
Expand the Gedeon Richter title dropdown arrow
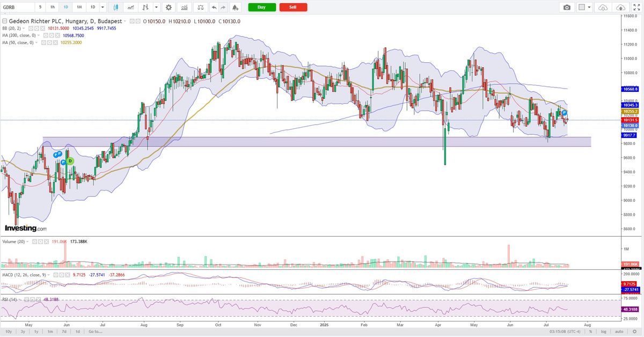pyautogui.click(x=125, y=21)
